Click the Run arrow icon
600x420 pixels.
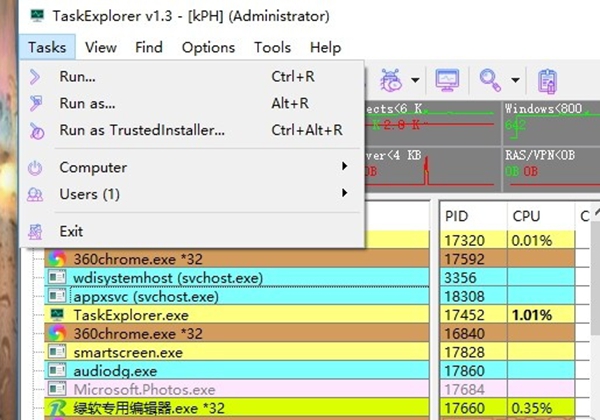click(35, 77)
